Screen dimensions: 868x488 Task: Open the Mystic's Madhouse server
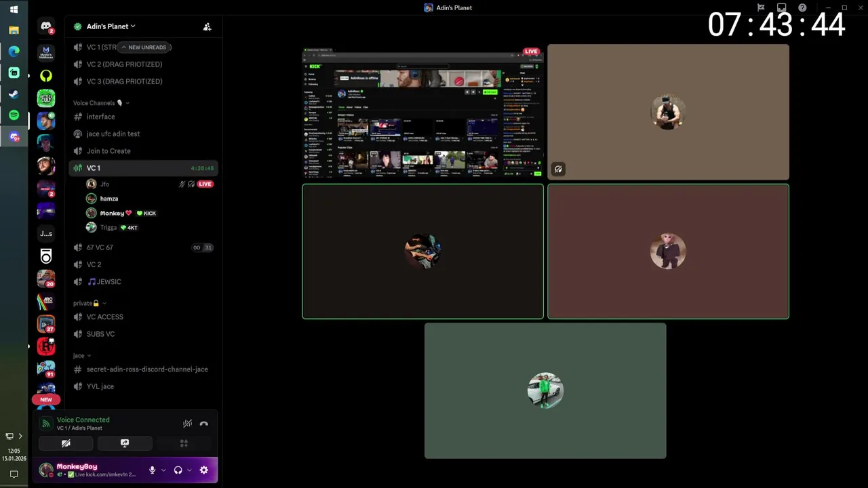tap(46, 52)
